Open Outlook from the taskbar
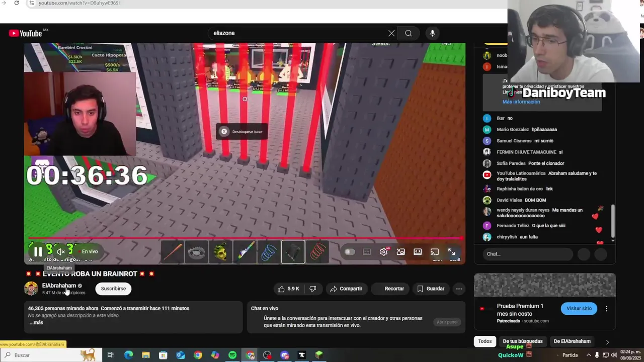644x362 pixels. [181, 355]
